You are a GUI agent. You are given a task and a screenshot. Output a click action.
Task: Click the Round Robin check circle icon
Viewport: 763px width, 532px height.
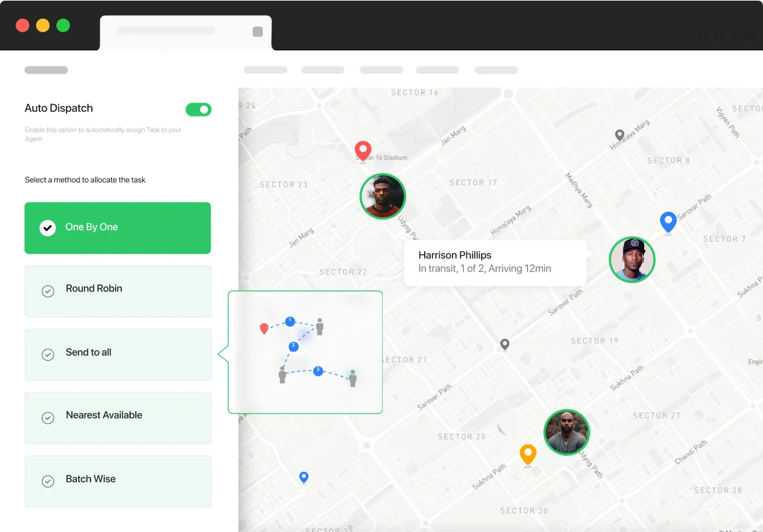pyautogui.click(x=48, y=292)
